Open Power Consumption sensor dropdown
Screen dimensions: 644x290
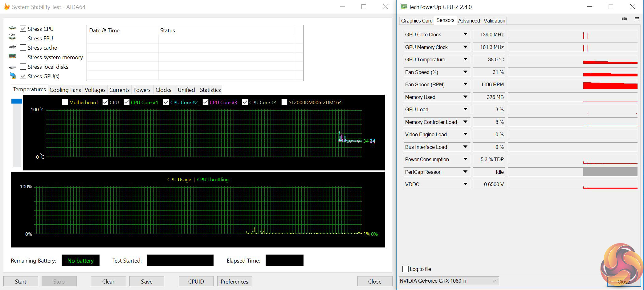[x=465, y=159]
